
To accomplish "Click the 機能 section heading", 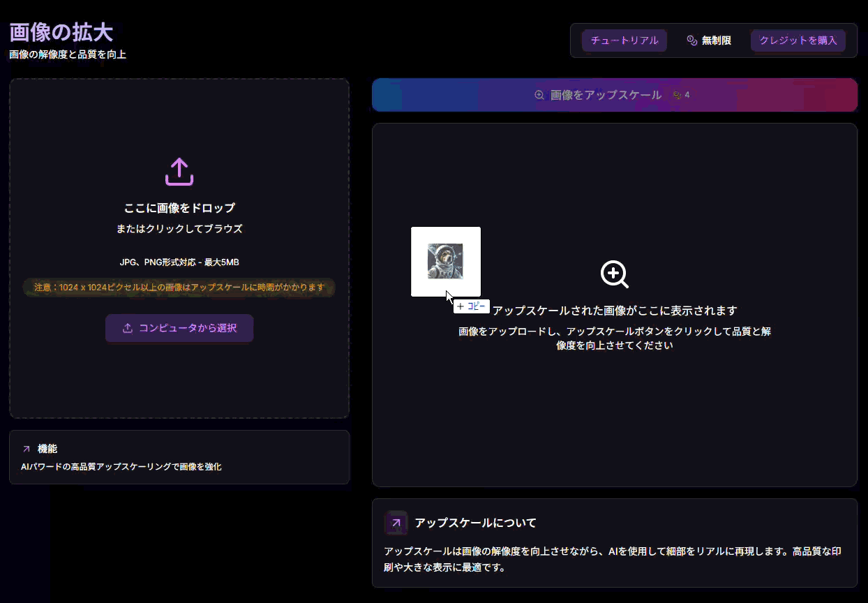I will pos(47,449).
